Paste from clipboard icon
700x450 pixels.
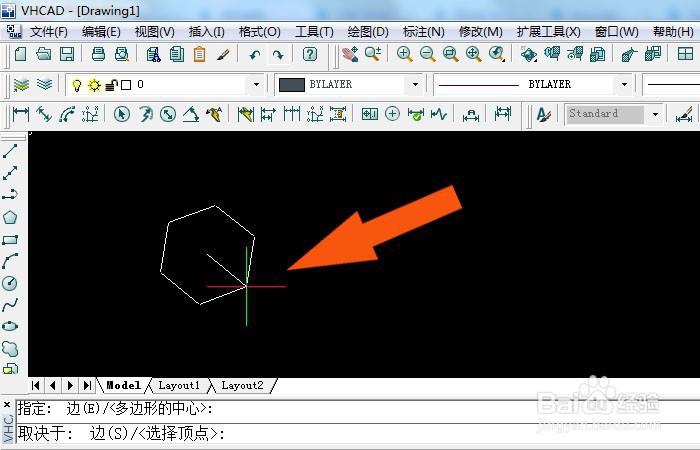[200, 54]
